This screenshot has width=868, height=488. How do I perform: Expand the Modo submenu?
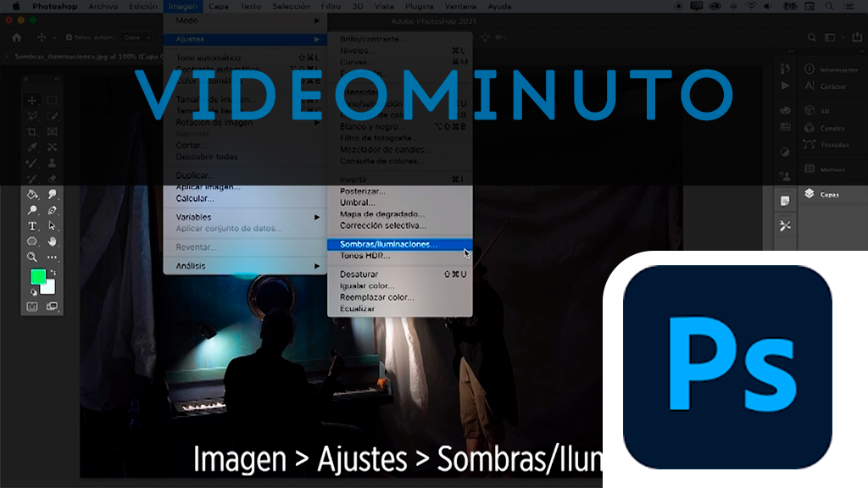(246, 19)
